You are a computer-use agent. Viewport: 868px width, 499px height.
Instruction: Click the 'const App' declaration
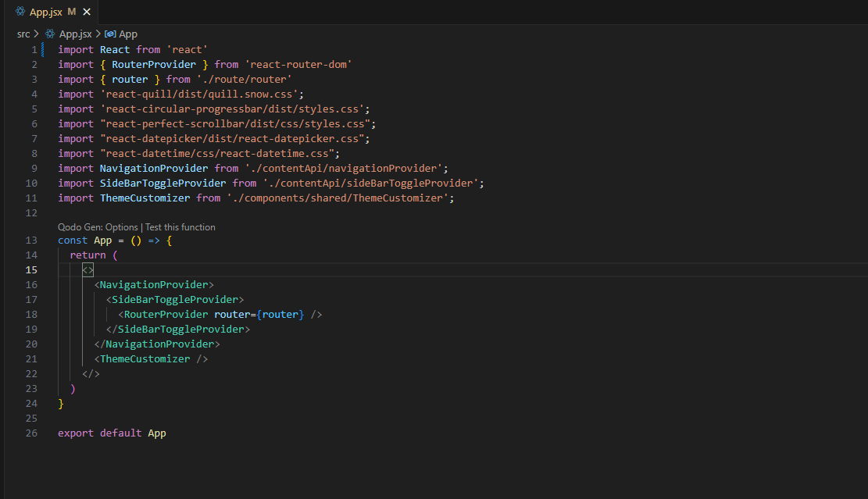84,241
